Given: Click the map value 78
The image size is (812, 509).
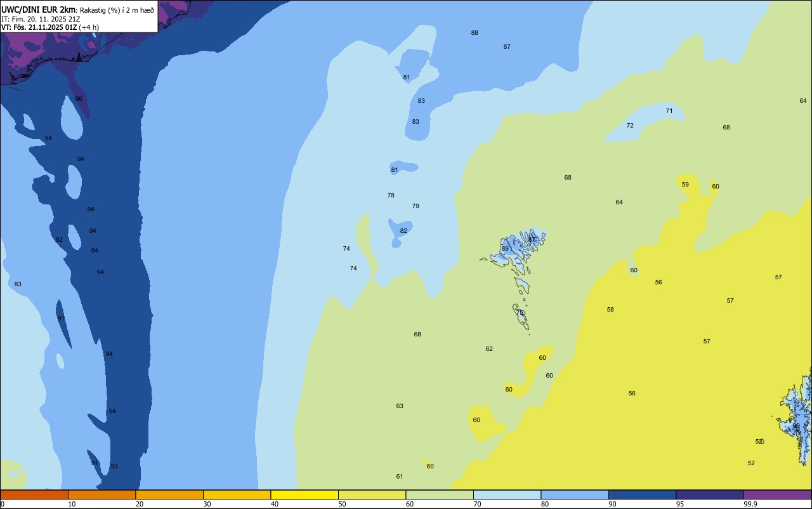Looking at the screenshot, I should (x=391, y=195).
